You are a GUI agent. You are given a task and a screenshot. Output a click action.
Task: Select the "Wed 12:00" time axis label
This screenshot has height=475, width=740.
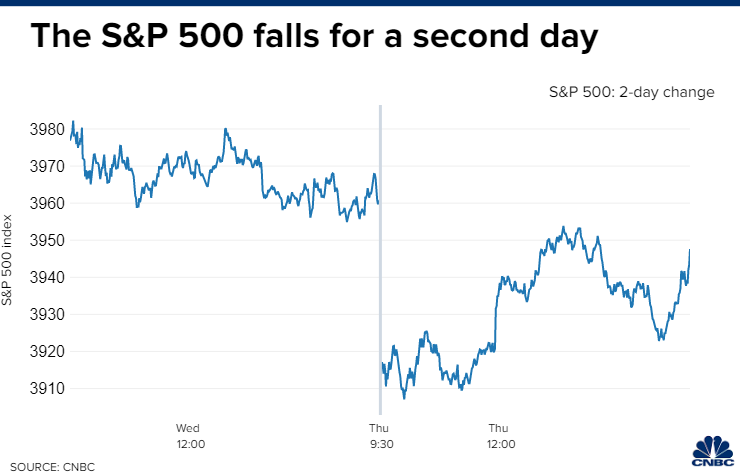coord(190,436)
